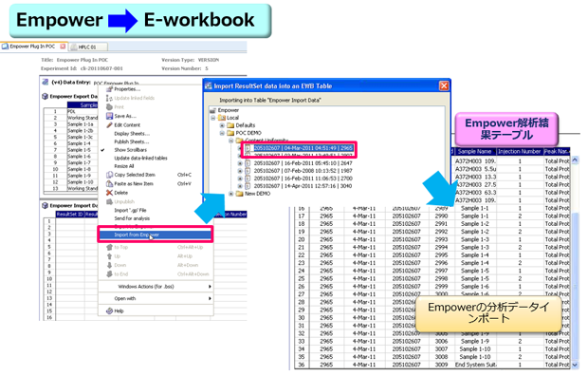Select result set 04-Mar-2011 04:51:49 | 2965
This screenshot has height=376, width=588.
[303, 148]
